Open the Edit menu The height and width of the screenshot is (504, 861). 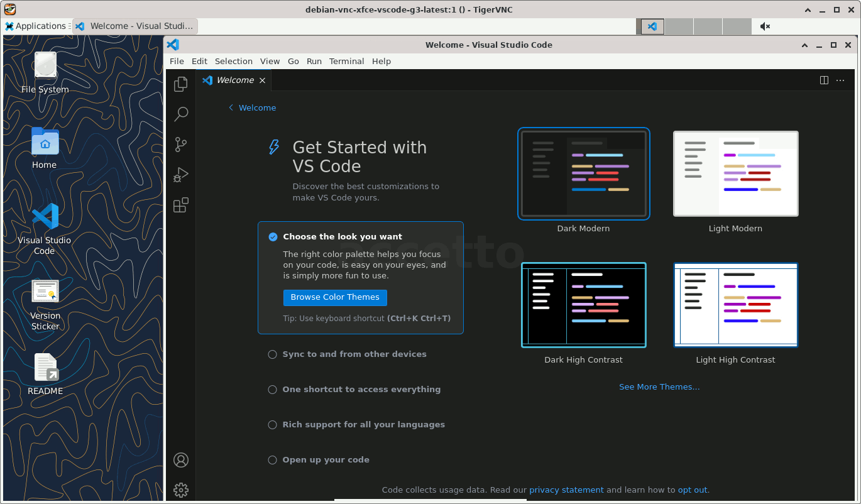200,62
